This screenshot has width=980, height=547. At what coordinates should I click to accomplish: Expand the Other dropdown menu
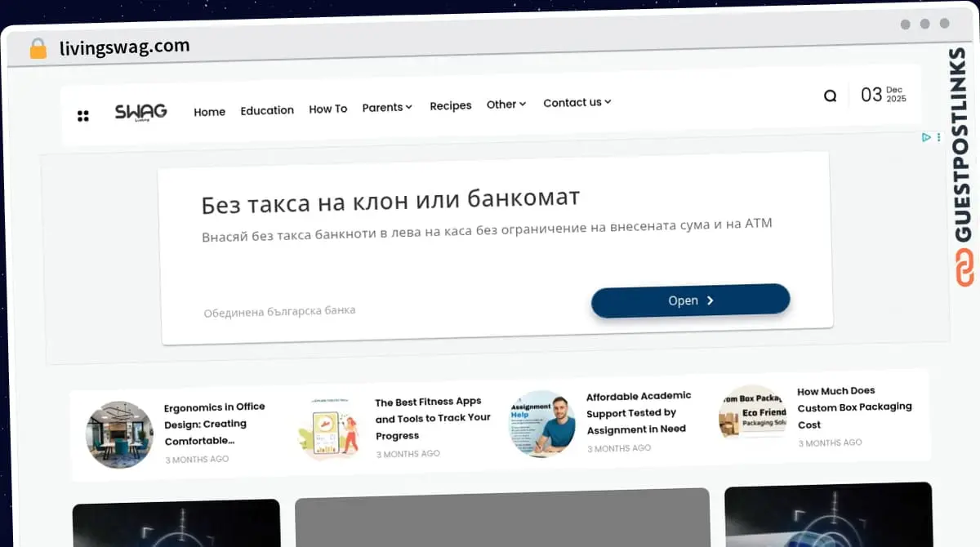click(506, 105)
